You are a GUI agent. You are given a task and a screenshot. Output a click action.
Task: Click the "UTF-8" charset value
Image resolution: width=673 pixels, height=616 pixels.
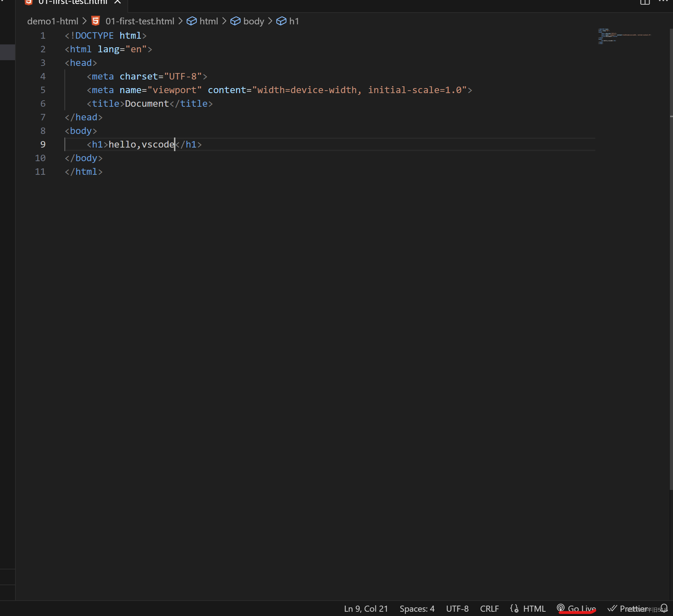(183, 76)
